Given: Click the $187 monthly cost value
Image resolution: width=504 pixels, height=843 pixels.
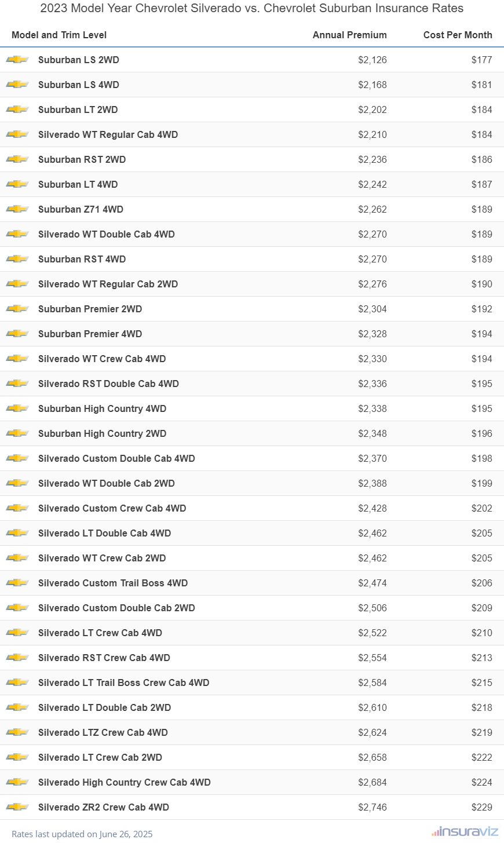Looking at the screenshot, I should click(482, 184).
